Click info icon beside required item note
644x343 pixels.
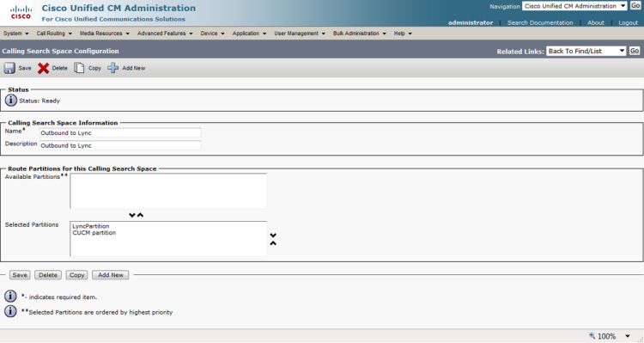click(x=10, y=296)
